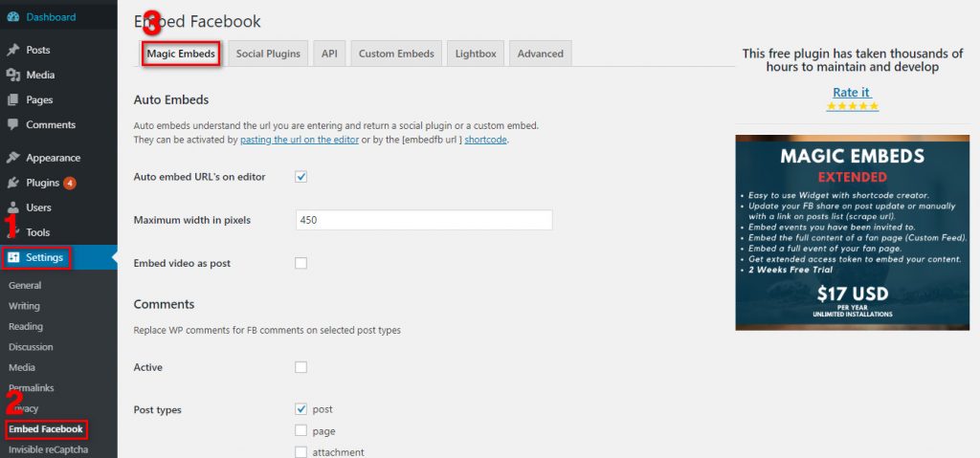This screenshot has height=458, width=980.
Task: Click the 'Comments' section heading
Action: (x=164, y=304)
